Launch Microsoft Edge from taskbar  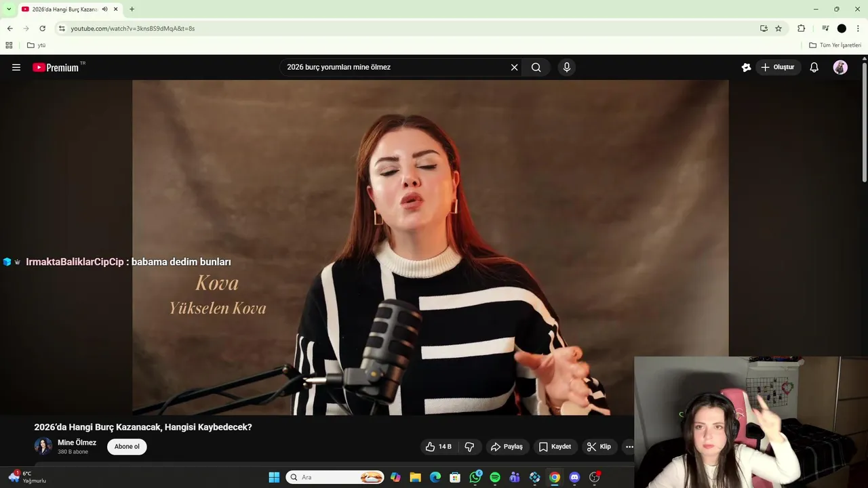435,477
